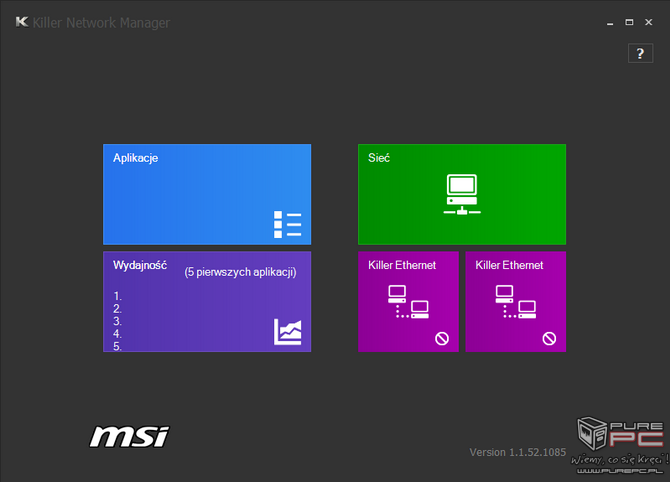Image resolution: width=670 pixels, height=482 pixels.
Task: Click the Version 1.1.52.1085 text
Action: 517,452
